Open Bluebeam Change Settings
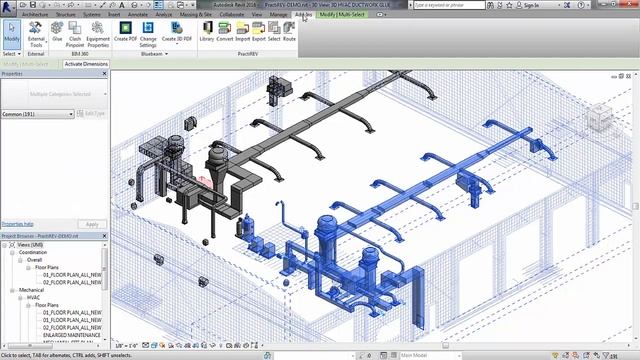 click(x=148, y=34)
